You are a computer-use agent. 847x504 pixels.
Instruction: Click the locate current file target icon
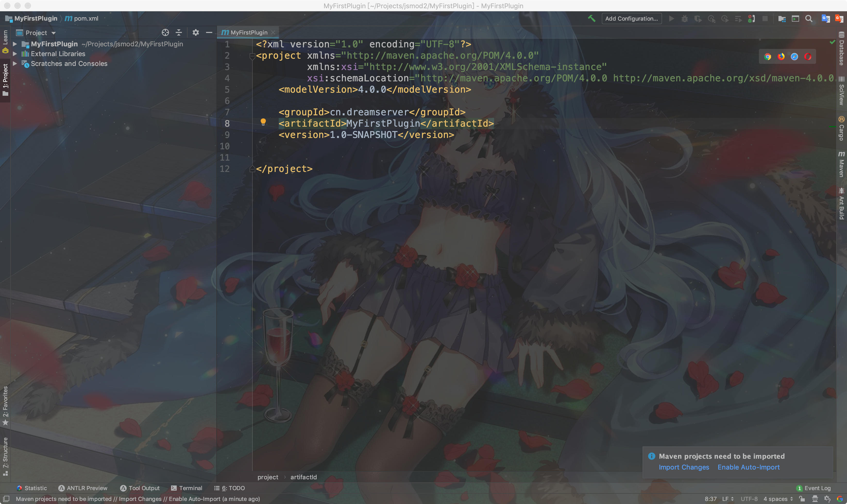(x=165, y=33)
